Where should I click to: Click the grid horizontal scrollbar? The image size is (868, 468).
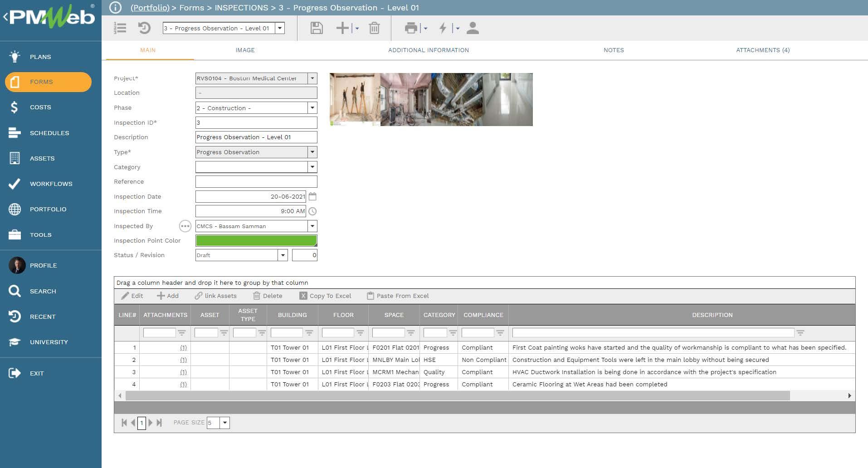[x=458, y=396]
